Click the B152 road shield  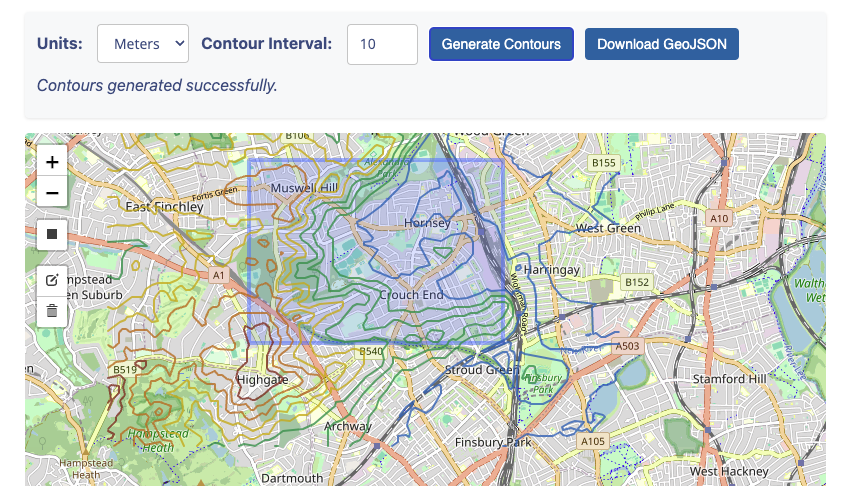pyautogui.click(x=637, y=282)
